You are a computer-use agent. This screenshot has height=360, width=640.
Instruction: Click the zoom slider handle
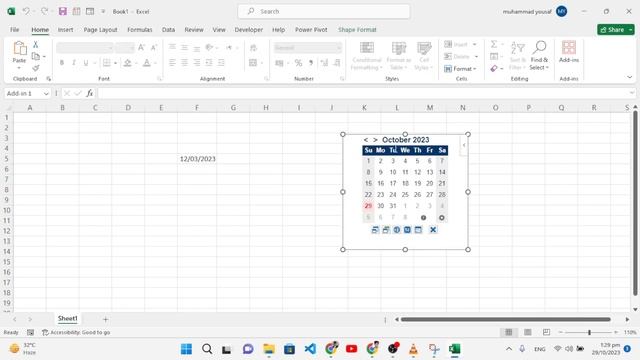pos(589,332)
